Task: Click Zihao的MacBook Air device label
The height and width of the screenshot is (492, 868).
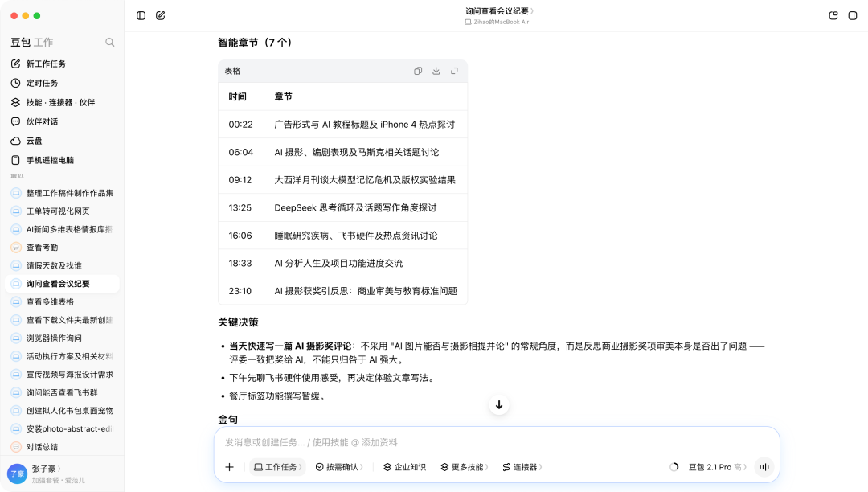Action: (497, 23)
